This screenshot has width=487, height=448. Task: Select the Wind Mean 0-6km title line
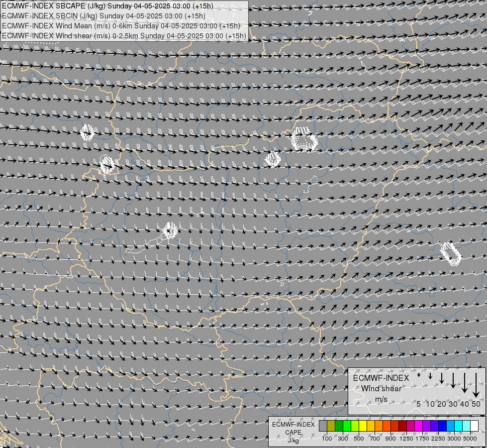point(121,26)
